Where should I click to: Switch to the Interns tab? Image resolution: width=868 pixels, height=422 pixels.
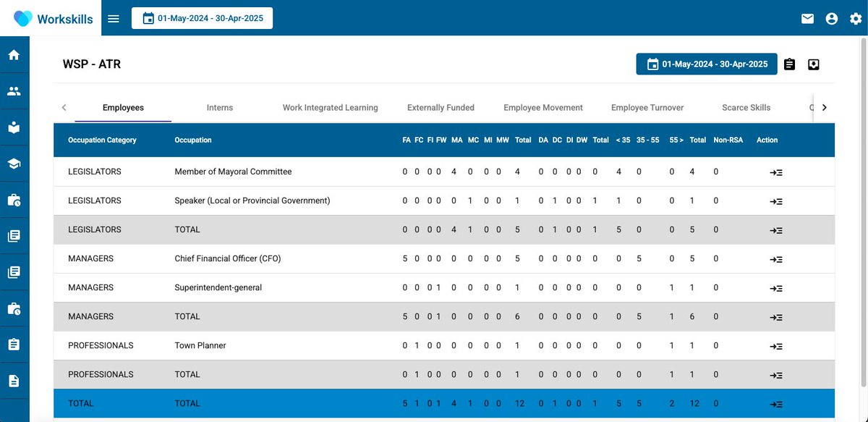[x=220, y=107]
